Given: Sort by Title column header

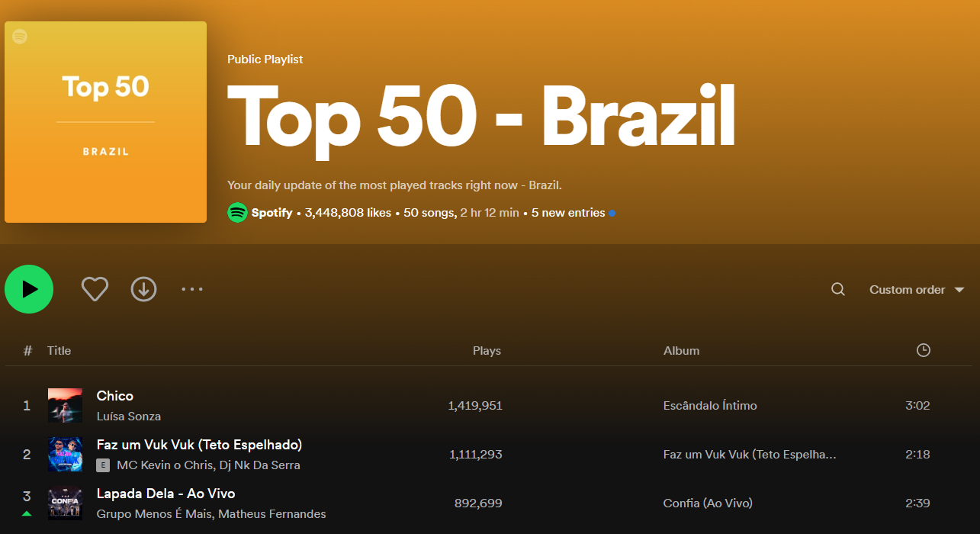Looking at the screenshot, I should (59, 351).
